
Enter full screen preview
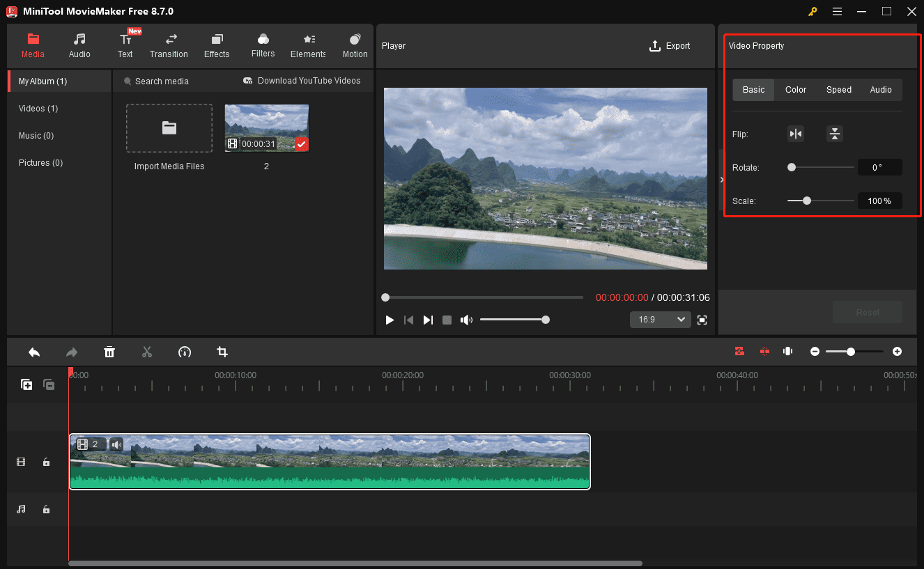[702, 320]
